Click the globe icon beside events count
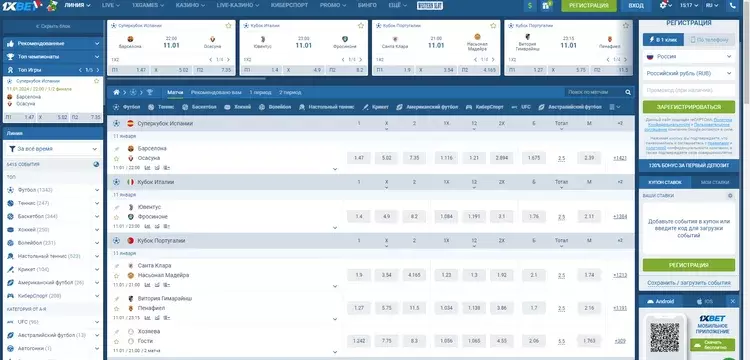This screenshot has height=360, width=750. pos(96,164)
